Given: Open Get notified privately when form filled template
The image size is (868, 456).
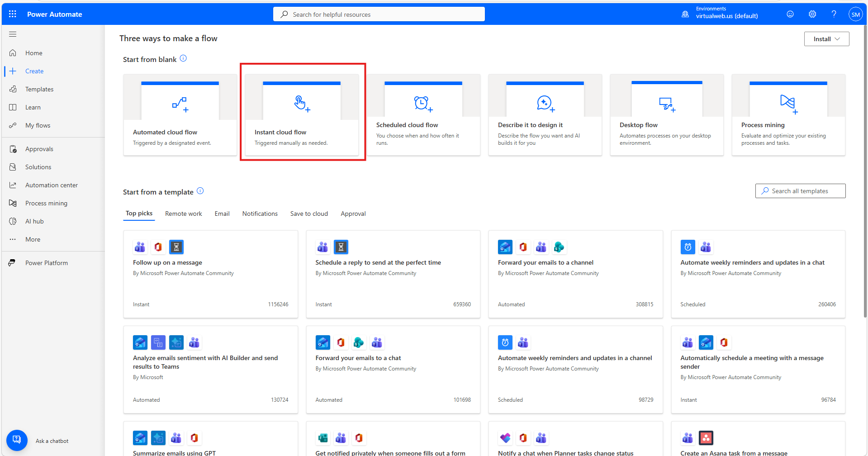Looking at the screenshot, I should click(x=393, y=439).
